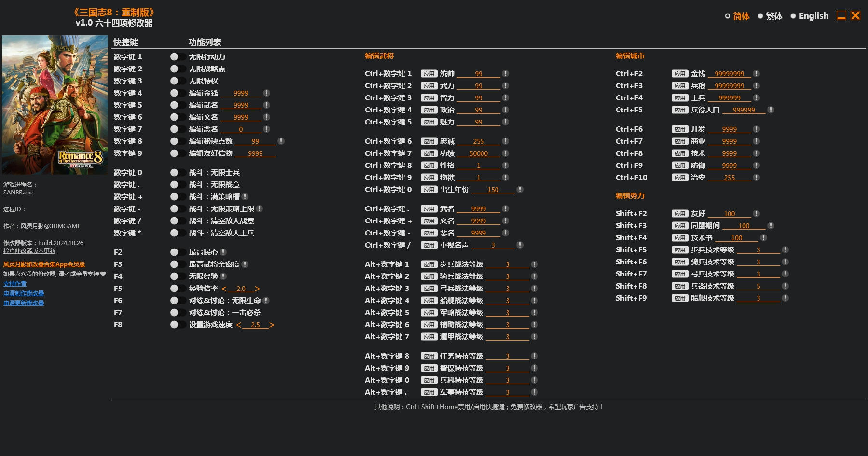Toggle 无限行动力 switch
Image resolution: width=868 pixels, height=456 pixels.
[178, 56]
